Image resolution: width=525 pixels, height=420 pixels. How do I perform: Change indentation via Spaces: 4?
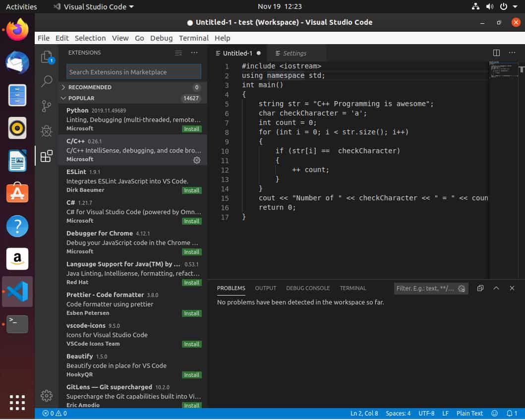398,413
